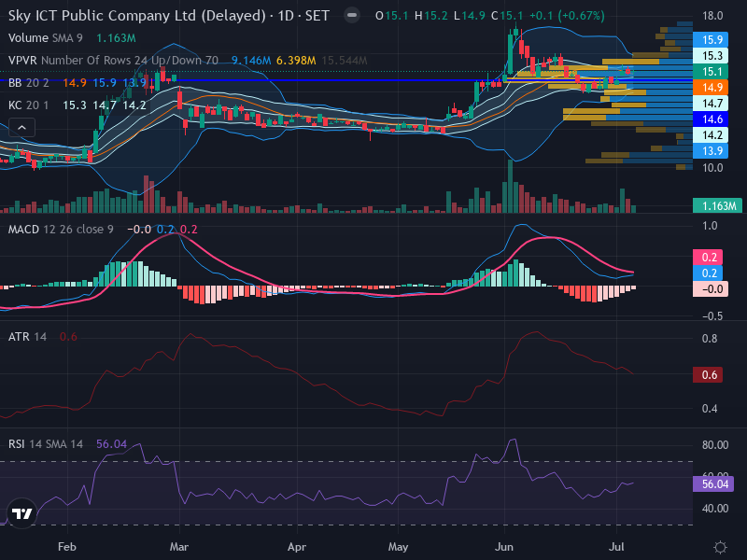Click the blue 0.2 MACD value label
This screenshot has width=747, height=560.
pyautogui.click(x=708, y=273)
